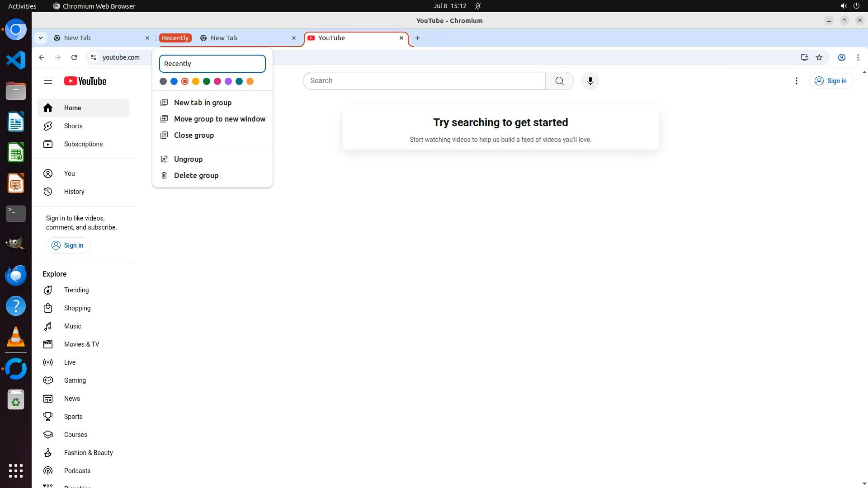Screen dimensions: 868x488
Task: Select the blue group color
Action: [x=174, y=81]
